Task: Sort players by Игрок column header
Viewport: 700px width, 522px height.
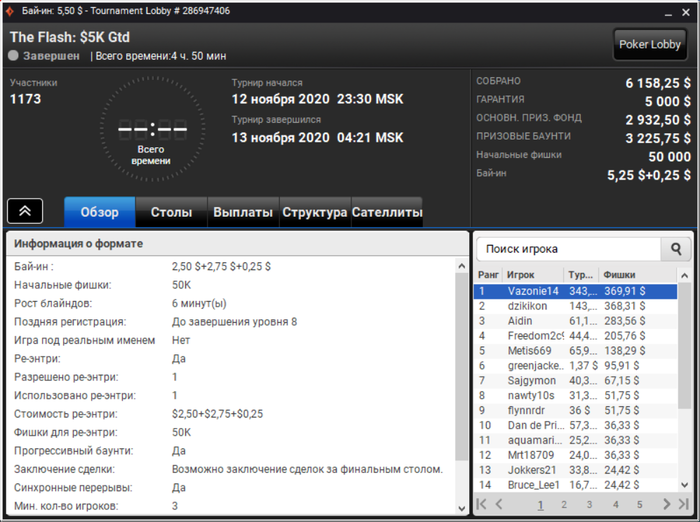Action: [533, 275]
